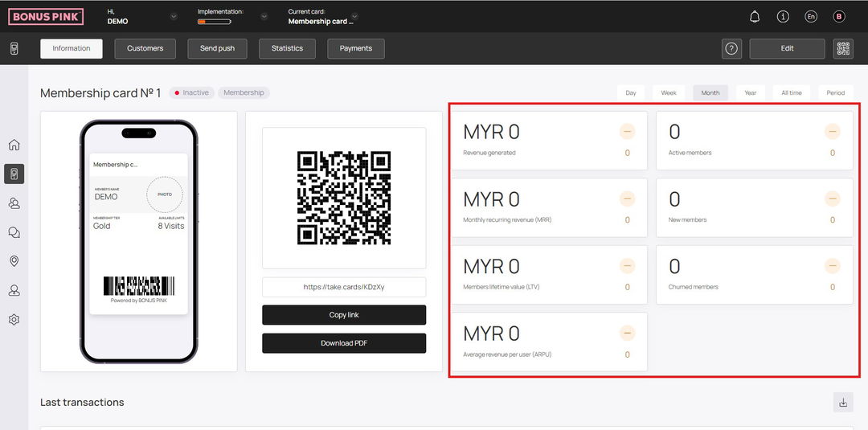Select the All time period filter
Screen dimensions: 868x430
pos(792,93)
